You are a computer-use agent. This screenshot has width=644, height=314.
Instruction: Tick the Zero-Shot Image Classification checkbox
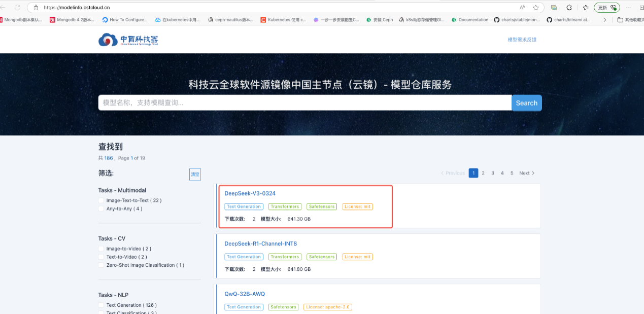tap(101, 265)
